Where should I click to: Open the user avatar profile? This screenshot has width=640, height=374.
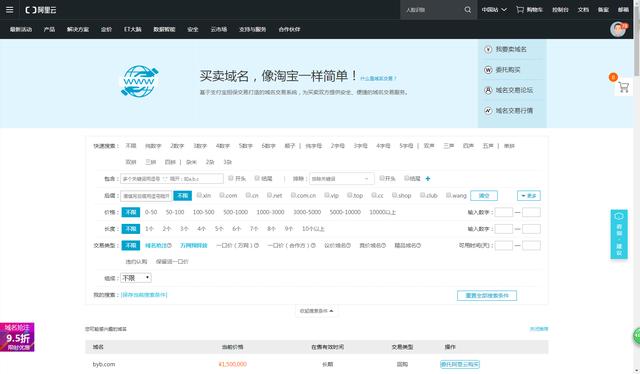[618, 29]
